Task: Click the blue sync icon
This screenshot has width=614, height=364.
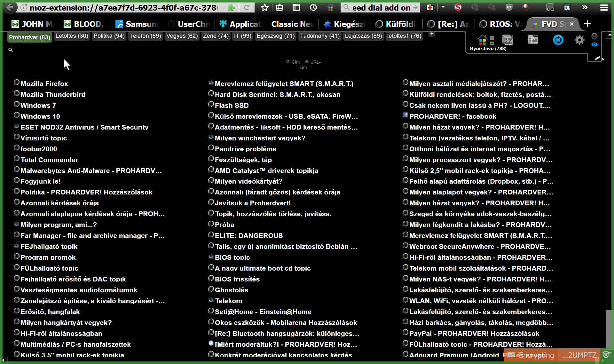Action: [558, 40]
